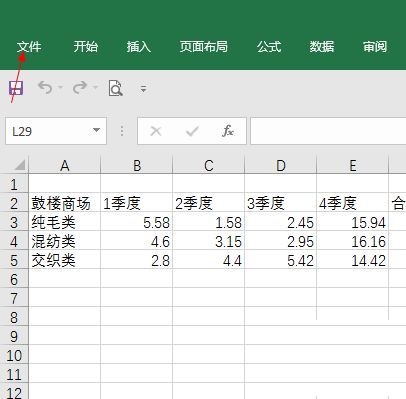Click the formula bar Enter checkmark icon
Viewport: 406px width, 399px height.
192,131
